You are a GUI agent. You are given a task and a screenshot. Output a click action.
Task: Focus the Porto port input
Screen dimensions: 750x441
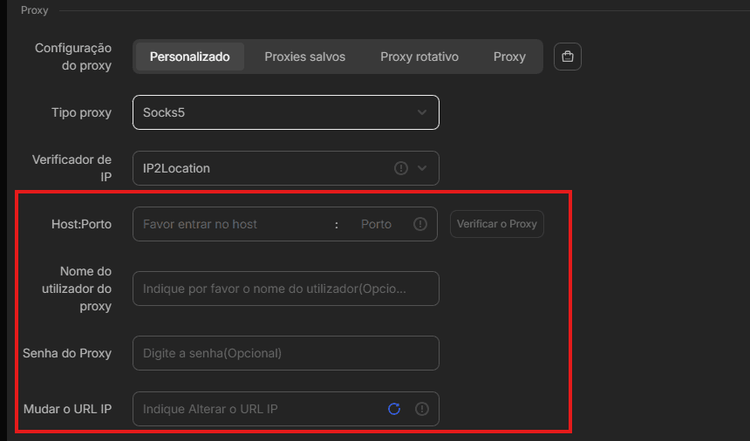pyautogui.click(x=376, y=224)
